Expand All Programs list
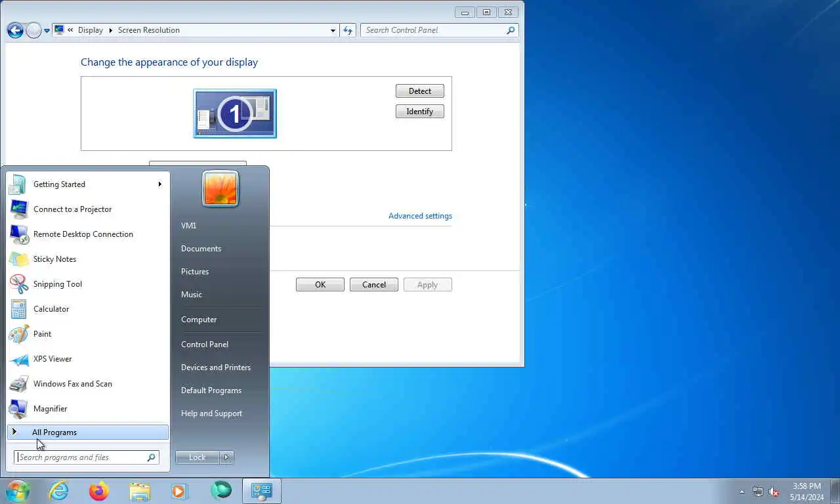Screen dimensions: 840x504 point(88,432)
